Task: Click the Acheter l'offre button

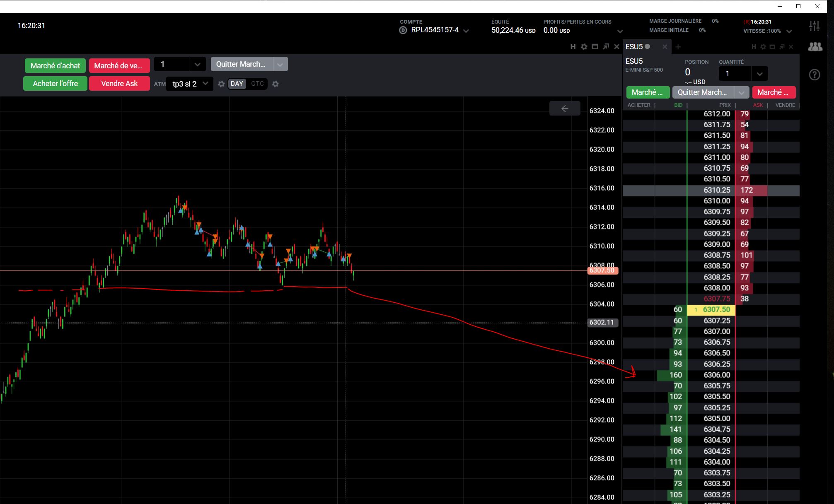Action: tap(55, 83)
